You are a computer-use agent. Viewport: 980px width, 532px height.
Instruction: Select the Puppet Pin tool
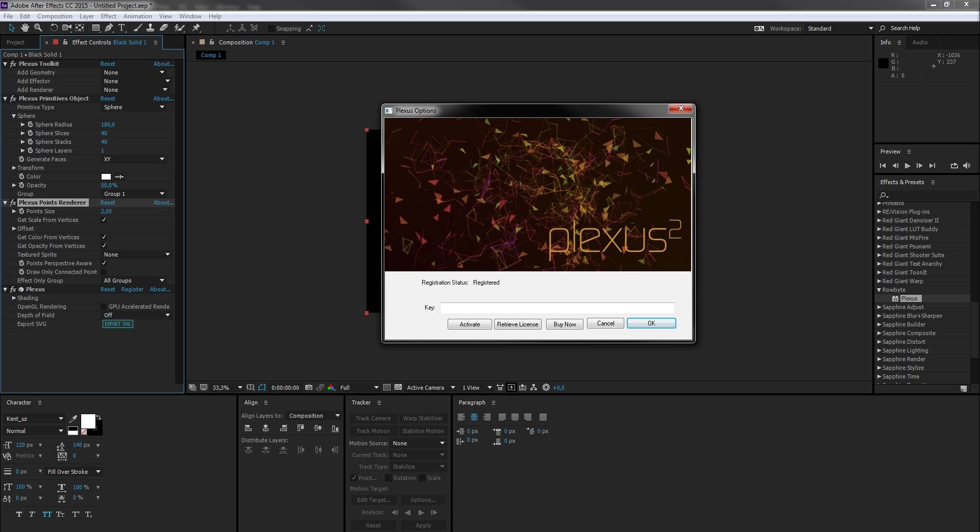click(196, 28)
